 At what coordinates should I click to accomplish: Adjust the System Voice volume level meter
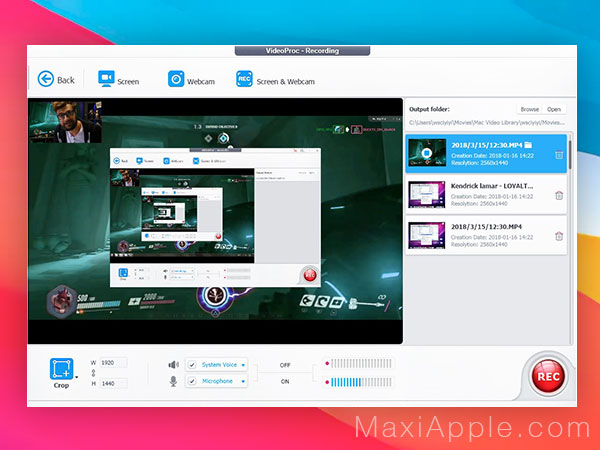pyautogui.click(x=359, y=363)
